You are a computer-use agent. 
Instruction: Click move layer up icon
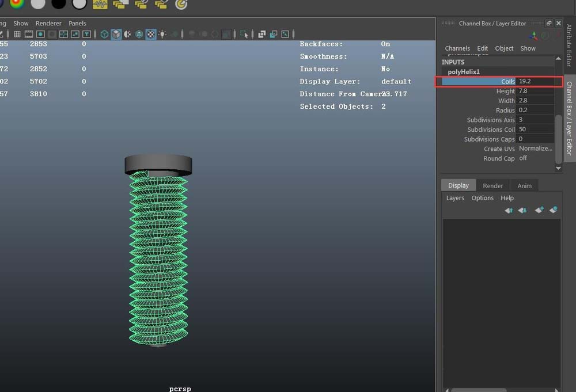pos(509,210)
